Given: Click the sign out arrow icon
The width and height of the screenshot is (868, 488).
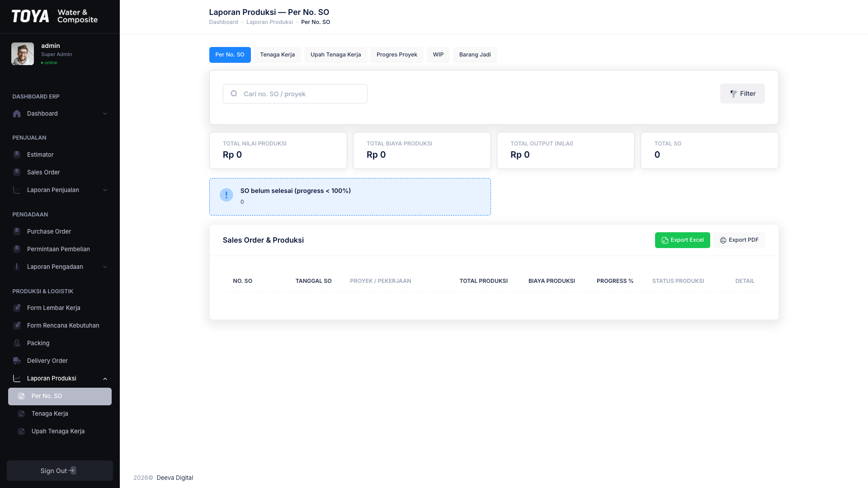Looking at the screenshot, I should click(x=72, y=470).
